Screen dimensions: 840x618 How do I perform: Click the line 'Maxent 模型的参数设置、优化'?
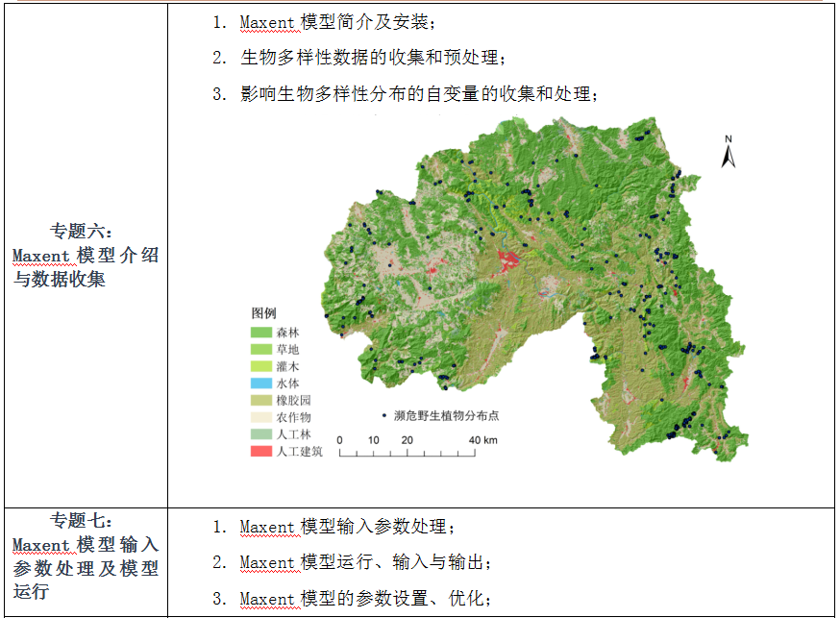(x=361, y=598)
